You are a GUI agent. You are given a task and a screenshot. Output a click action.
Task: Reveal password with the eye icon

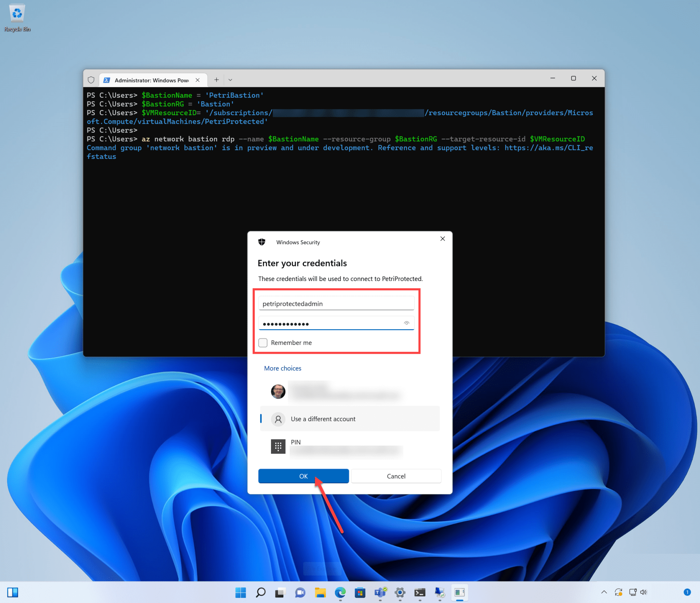[406, 323]
